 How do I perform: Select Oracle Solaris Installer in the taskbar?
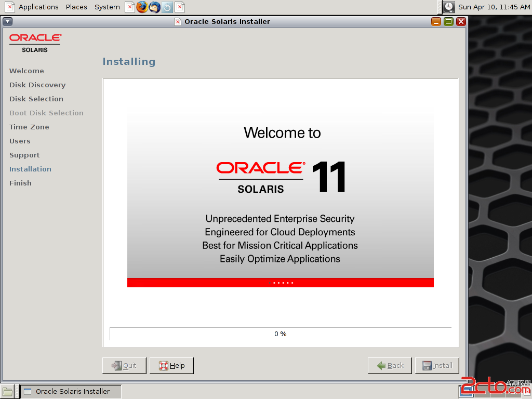point(71,392)
